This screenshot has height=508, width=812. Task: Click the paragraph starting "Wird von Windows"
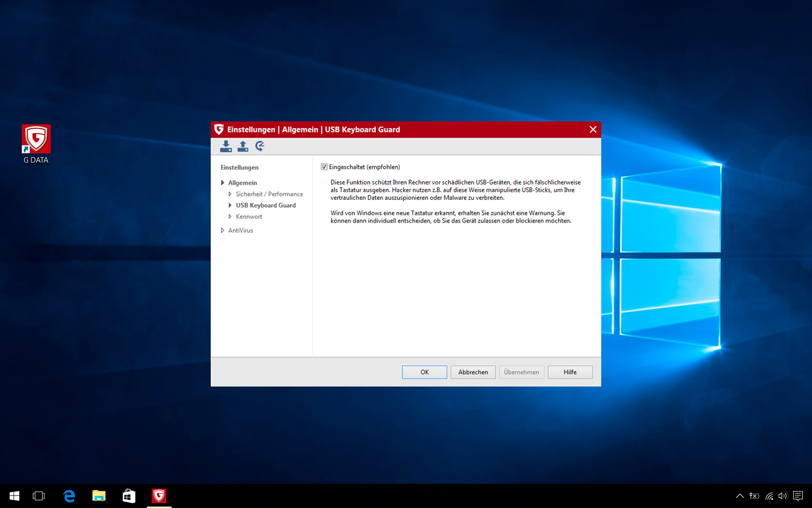coord(451,217)
